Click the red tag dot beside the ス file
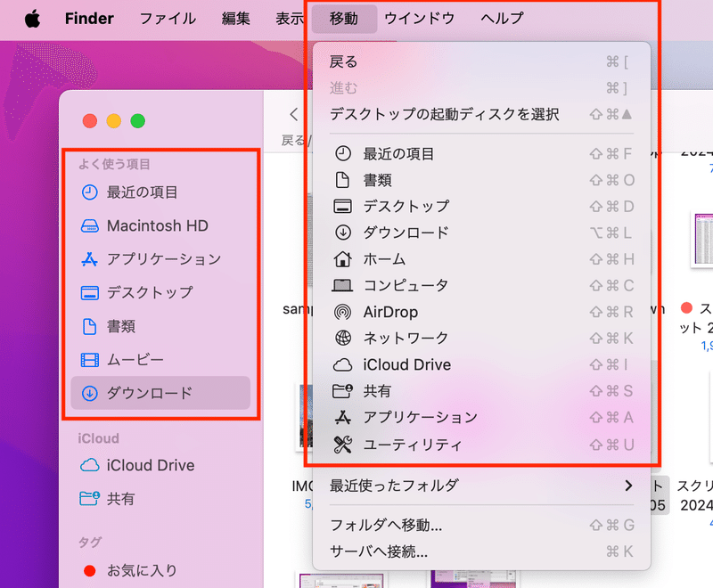The image size is (713, 588). pyautogui.click(x=686, y=308)
